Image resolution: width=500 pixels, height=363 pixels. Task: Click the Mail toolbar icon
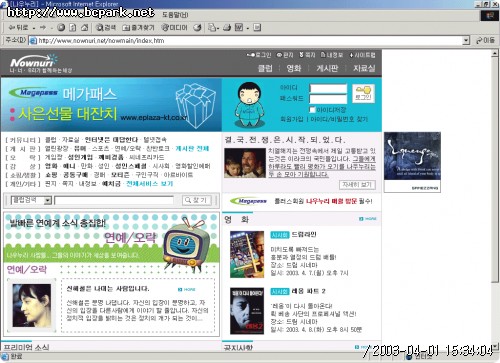pos(212,27)
